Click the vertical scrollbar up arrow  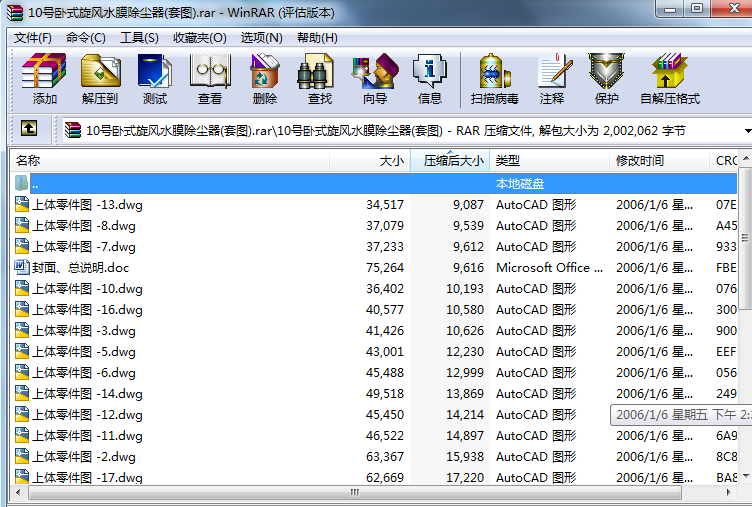(745, 158)
